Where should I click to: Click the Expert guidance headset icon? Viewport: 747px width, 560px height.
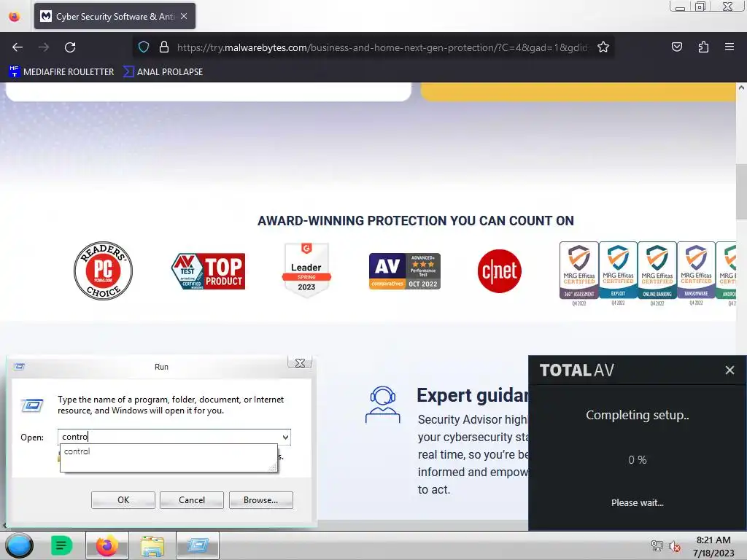coord(382,405)
